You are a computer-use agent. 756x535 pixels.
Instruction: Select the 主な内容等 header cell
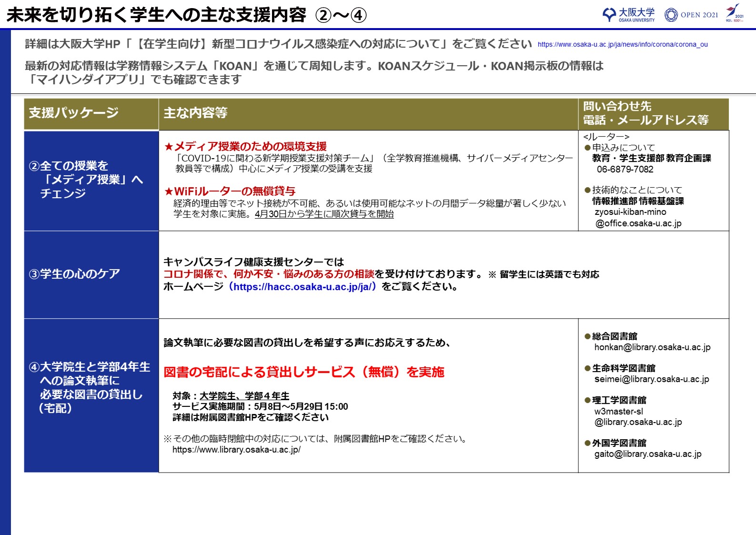point(368,114)
